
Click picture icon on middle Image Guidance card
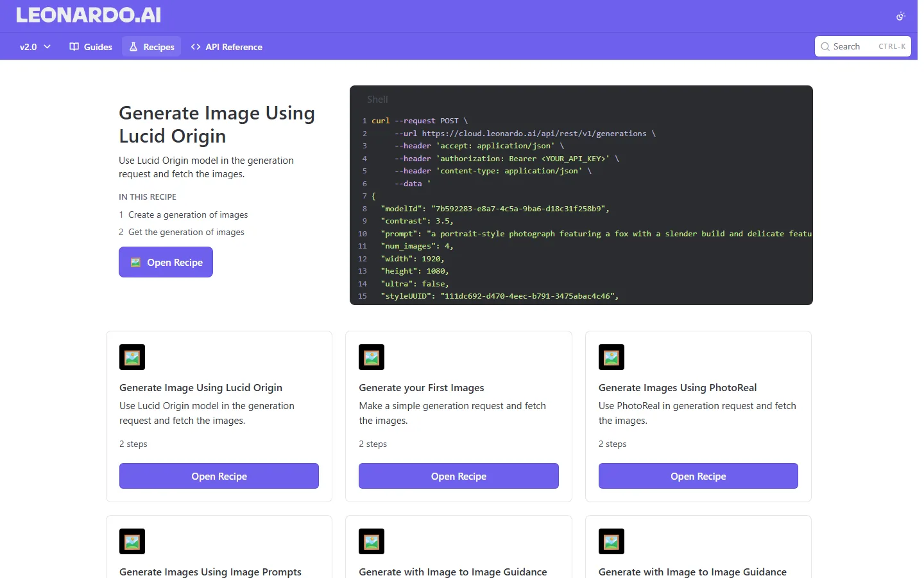[x=372, y=541]
